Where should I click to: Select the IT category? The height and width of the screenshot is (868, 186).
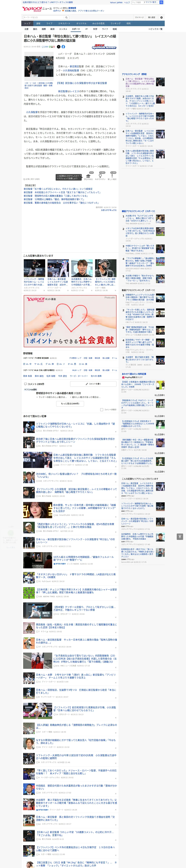coord(86,29)
